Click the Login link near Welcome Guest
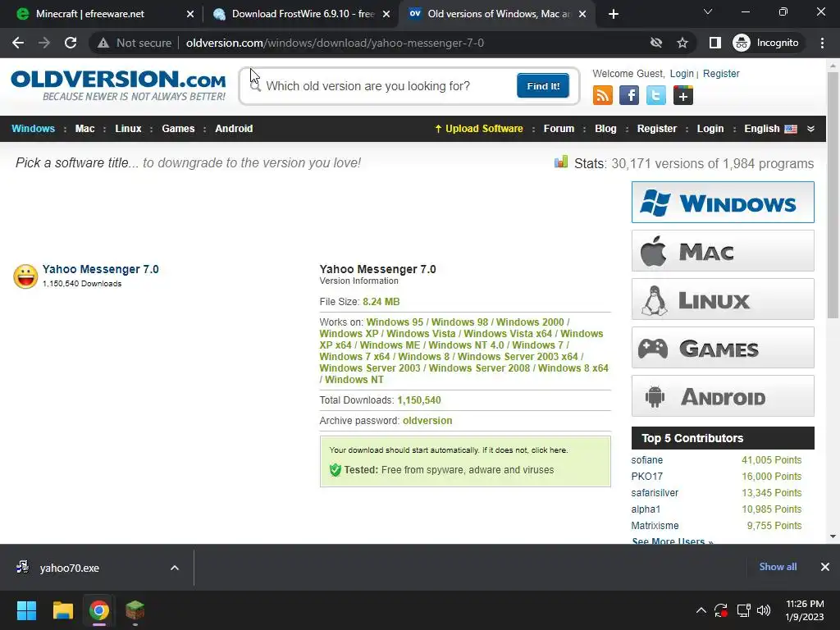Image resolution: width=840 pixels, height=630 pixels. [682, 73]
